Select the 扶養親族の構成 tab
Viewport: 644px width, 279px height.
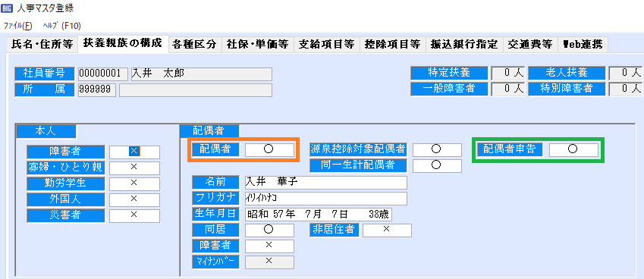pos(123,44)
